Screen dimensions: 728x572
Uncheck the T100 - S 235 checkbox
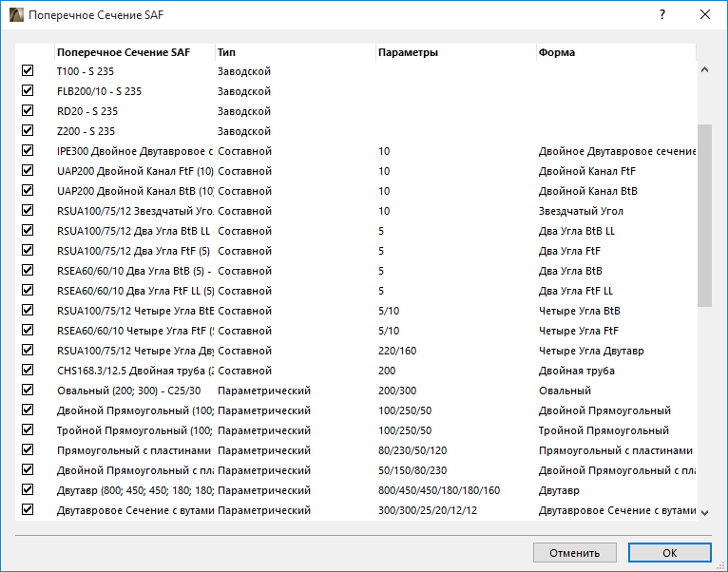click(28, 71)
